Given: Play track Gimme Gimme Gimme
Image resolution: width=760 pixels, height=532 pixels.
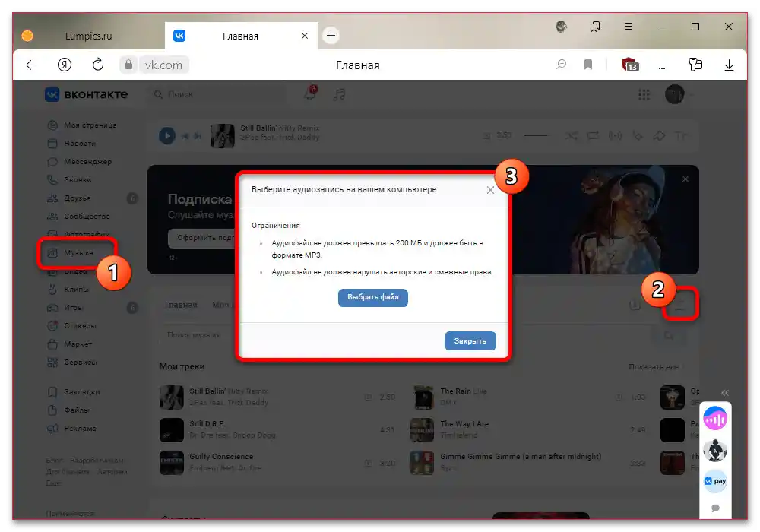Looking at the screenshot, I should point(422,463).
